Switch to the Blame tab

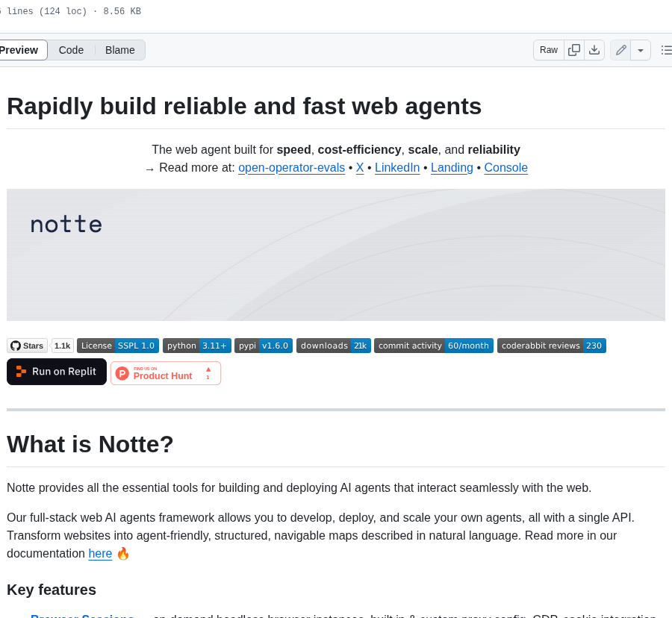tap(119, 49)
